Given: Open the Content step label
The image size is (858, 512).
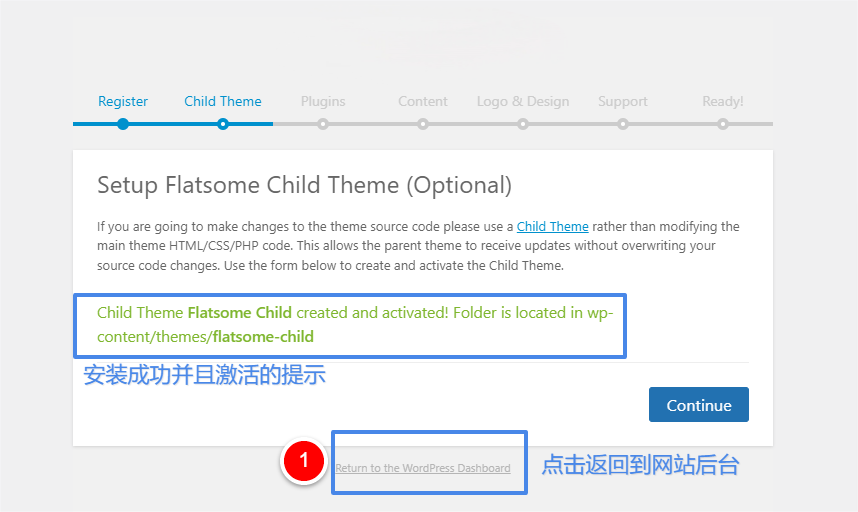Looking at the screenshot, I should coord(423,101).
